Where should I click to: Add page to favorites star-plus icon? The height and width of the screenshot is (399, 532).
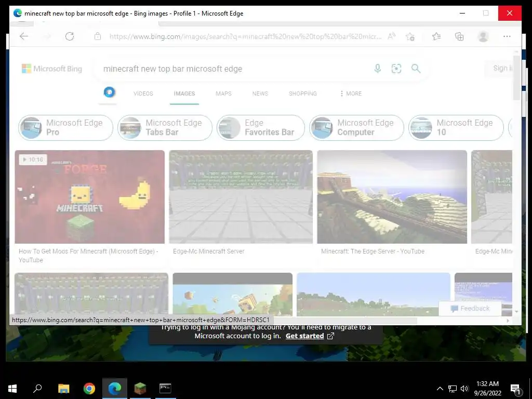coord(410,36)
